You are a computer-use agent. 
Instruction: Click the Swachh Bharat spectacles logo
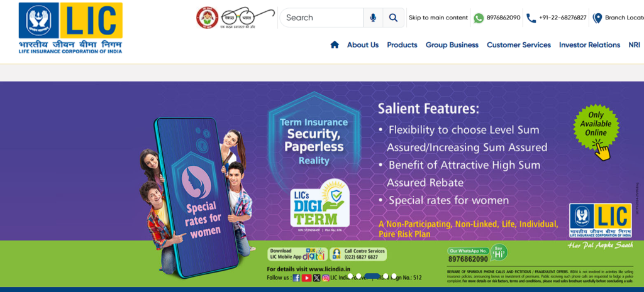click(x=248, y=18)
